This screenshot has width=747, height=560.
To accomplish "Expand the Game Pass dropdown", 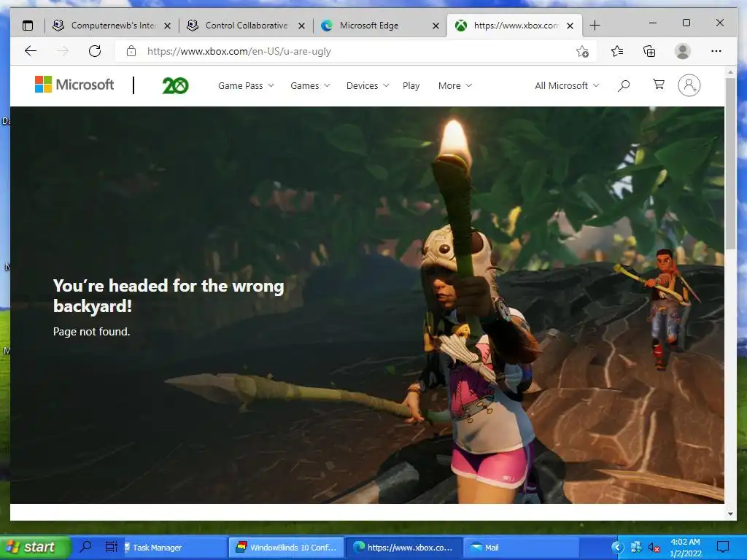I will click(x=246, y=86).
